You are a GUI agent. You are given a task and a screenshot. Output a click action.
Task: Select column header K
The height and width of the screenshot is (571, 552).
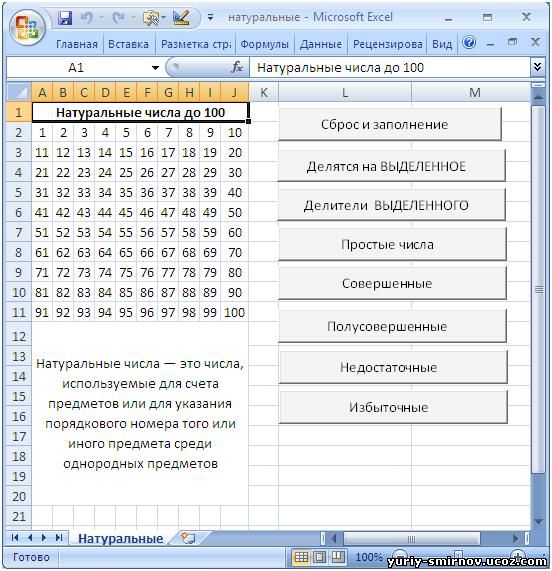click(x=264, y=92)
